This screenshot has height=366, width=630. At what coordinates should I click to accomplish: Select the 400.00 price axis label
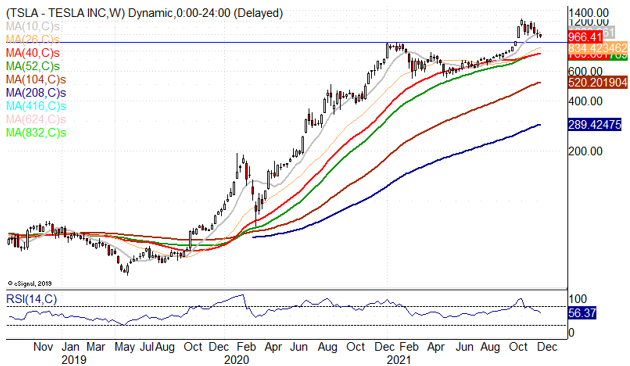click(585, 101)
